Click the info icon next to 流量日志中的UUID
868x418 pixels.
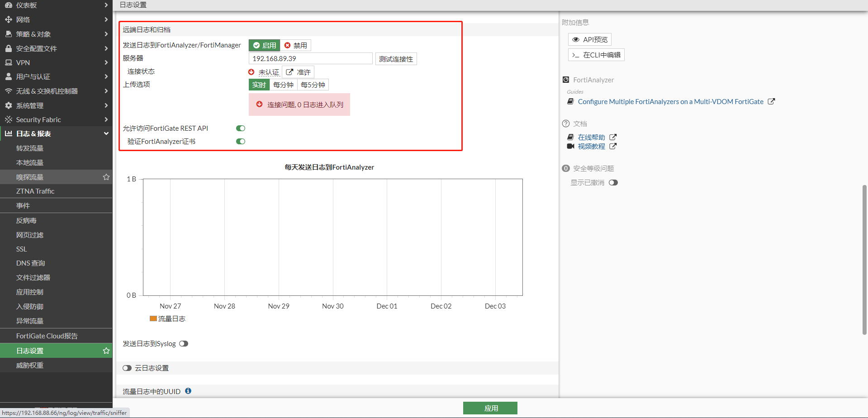coord(188,391)
